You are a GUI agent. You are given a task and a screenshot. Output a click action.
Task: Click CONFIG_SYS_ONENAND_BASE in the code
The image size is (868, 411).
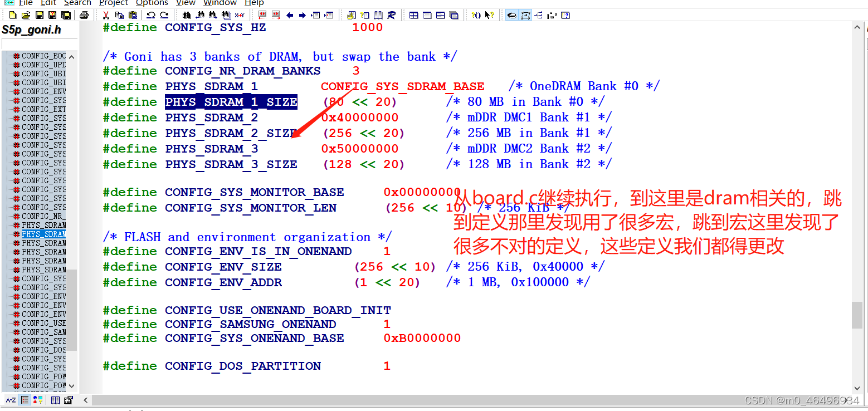(255, 338)
